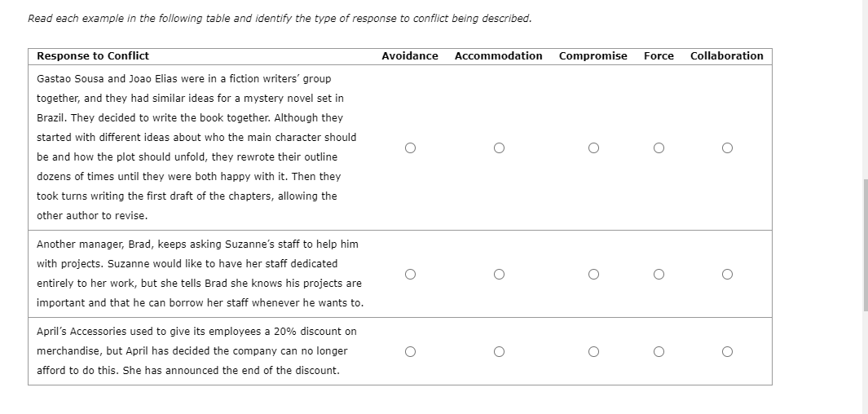Select Force for the April's Accessories example
Viewport: 868px width, 414px height.
coord(659,352)
